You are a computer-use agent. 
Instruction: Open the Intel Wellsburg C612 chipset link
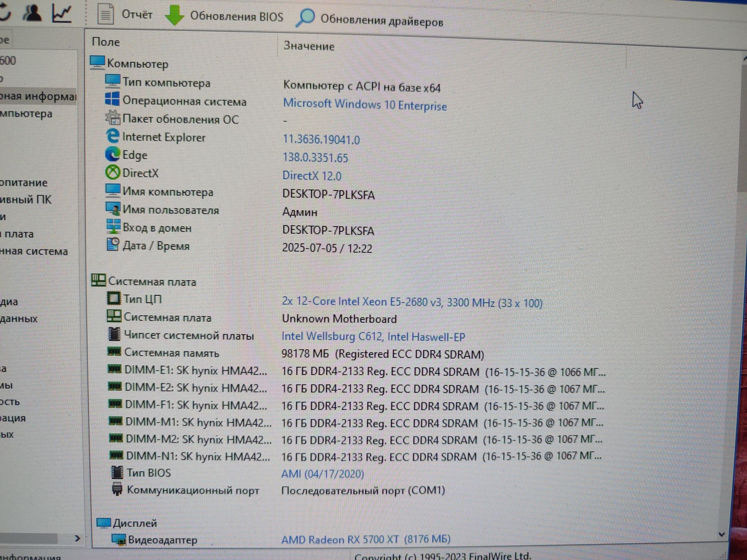(x=373, y=336)
